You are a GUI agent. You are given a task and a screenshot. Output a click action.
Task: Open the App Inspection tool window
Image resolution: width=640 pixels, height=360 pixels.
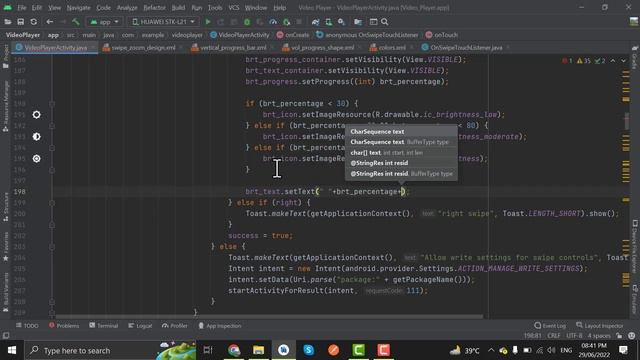point(220,326)
